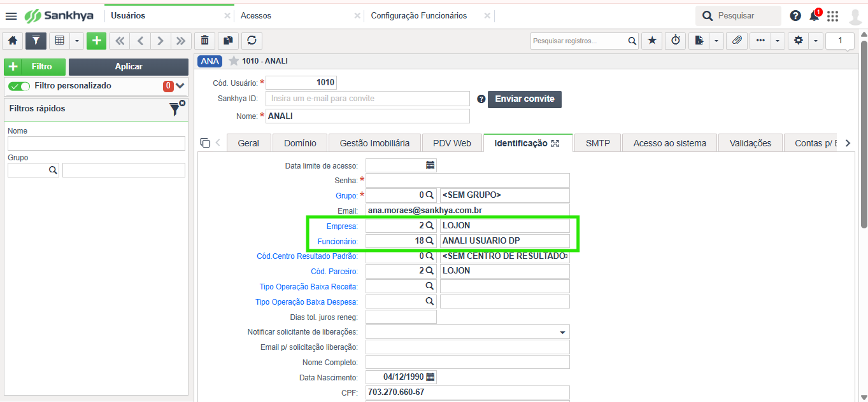
Task: Open the Validações tab
Action: (x=750, y=143)
